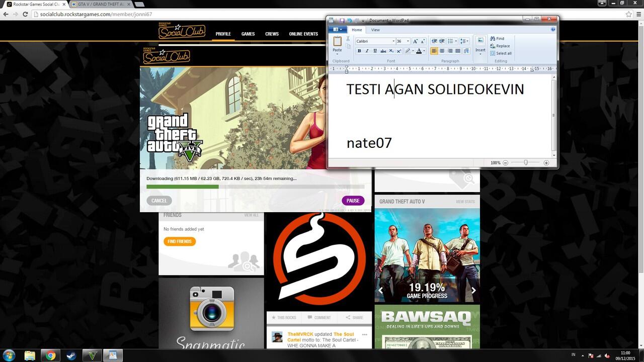Click the Undo icon in WordPad title bar

coord(350,21)
